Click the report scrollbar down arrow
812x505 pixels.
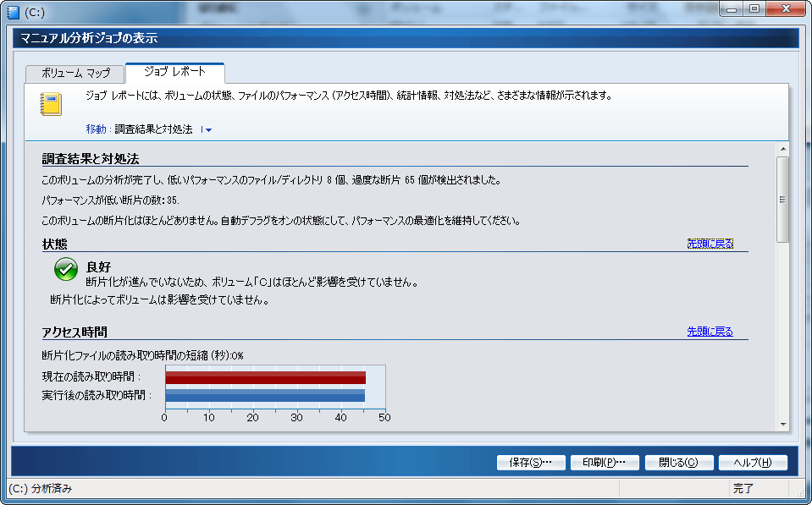tap(782, 424)
